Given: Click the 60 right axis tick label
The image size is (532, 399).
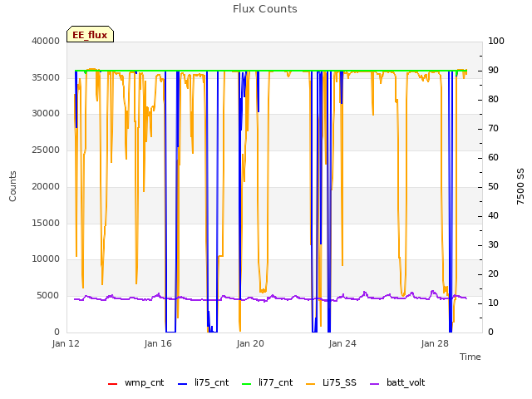Looking at the screenshot, I should [x=493, y=157].
